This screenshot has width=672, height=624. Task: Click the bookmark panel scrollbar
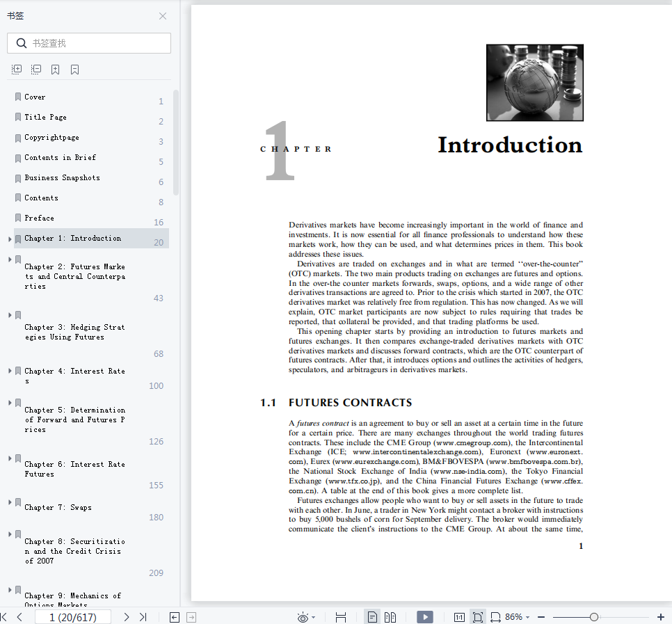[x=176, y=143]
